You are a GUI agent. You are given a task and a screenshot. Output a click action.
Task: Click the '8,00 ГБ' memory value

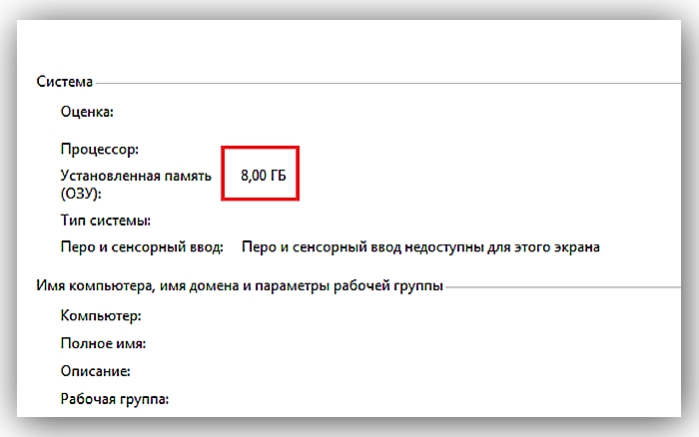(263, 175)
